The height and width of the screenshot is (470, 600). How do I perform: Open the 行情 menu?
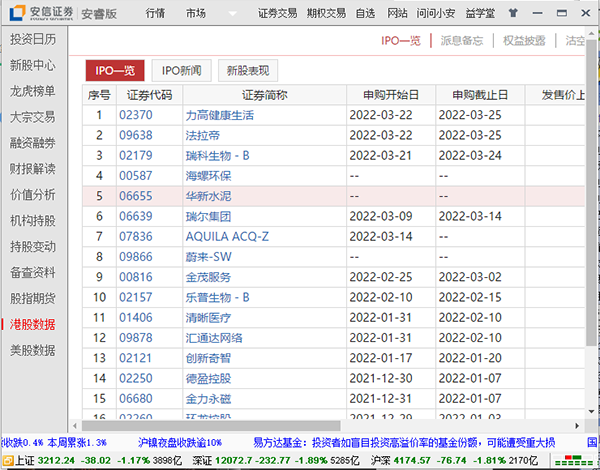pos(155,13)
